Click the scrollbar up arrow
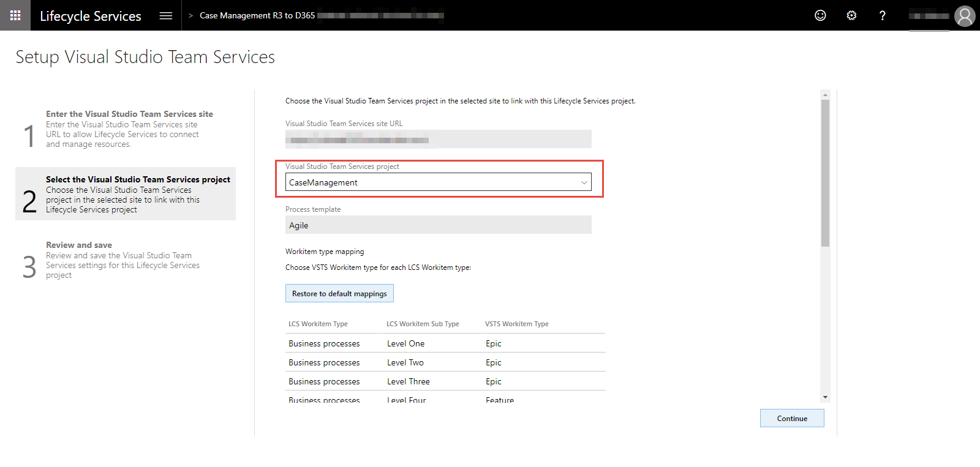This screenshot has width=980, height=467. [x=825, y=95]
